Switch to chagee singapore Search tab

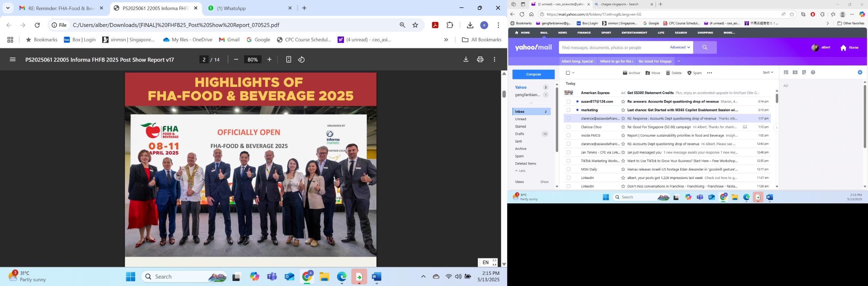coord(624,4)
